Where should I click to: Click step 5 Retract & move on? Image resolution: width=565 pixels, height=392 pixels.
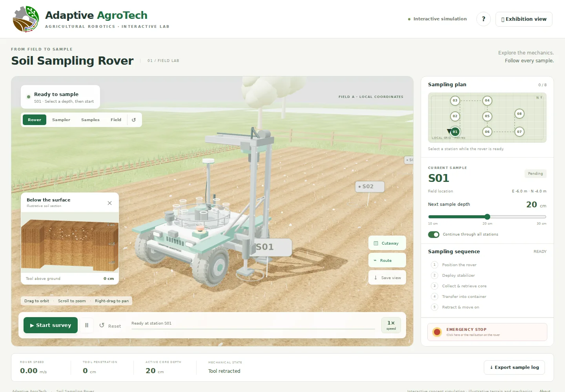coord(456,307)
